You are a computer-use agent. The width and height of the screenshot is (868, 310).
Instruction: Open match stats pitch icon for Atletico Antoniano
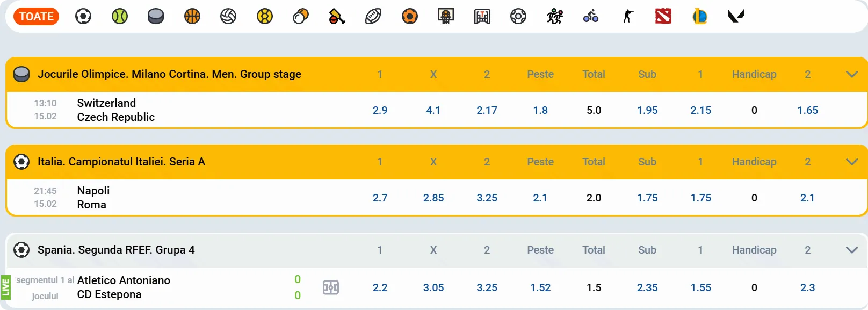point(331,287)
